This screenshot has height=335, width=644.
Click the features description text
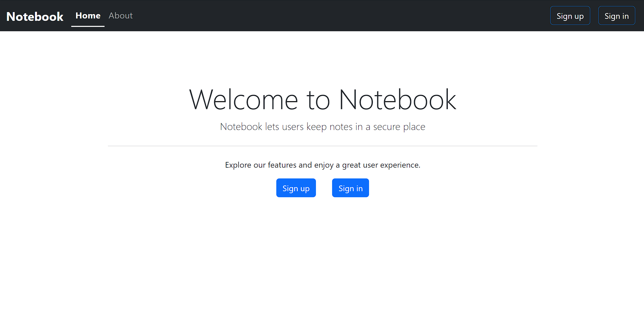pos(322,165)
